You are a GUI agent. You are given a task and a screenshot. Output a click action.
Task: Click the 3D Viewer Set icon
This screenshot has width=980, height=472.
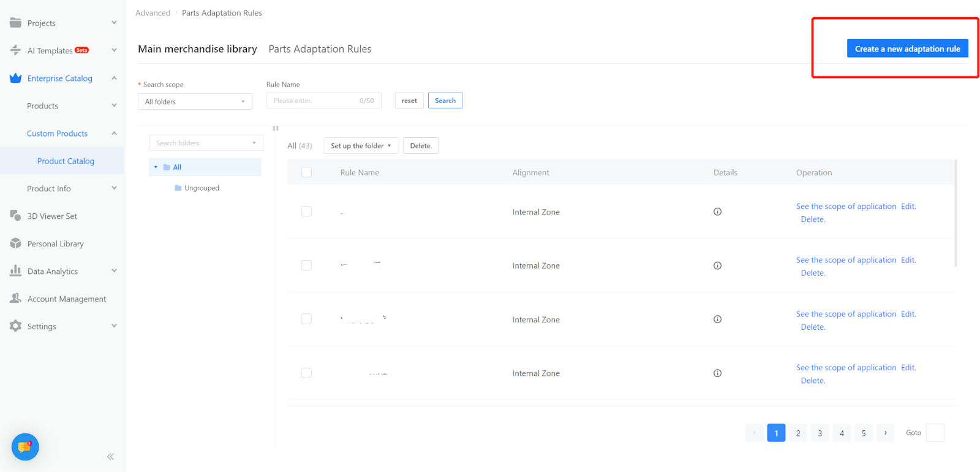16,216
